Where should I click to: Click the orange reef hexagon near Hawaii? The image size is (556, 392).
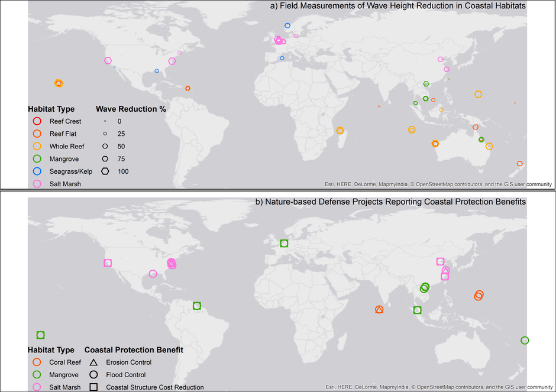click(x=59, y=83)
